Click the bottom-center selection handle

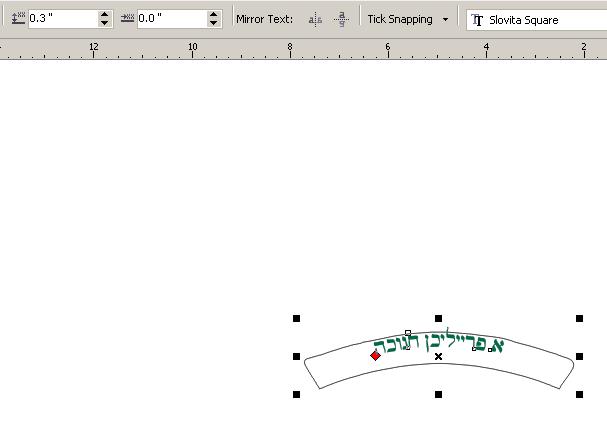point(438,394)
